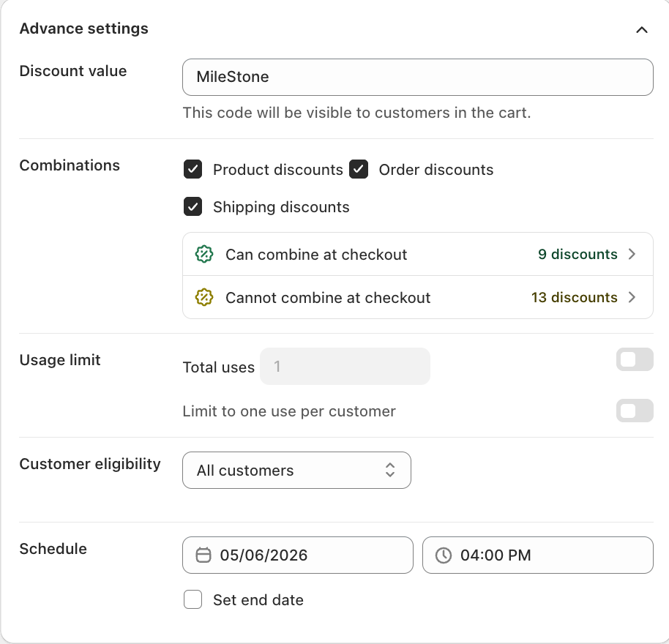Enable Limit to one use per customer toggle

pyautogui.click(x=635, y=411)
